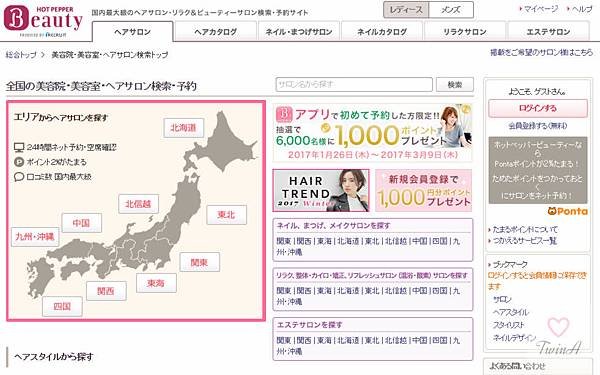Select 四国 region on the map
The image size is (600, 375).
tap(62, 306)
